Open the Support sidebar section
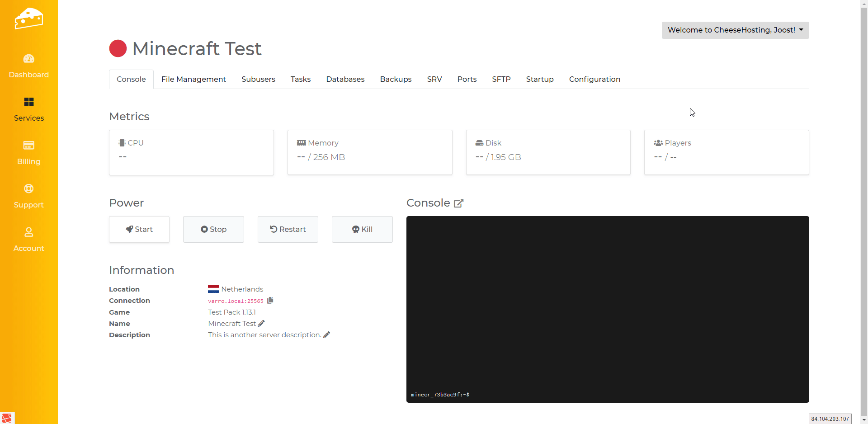 pyautogui.click(x=28, y=196)
